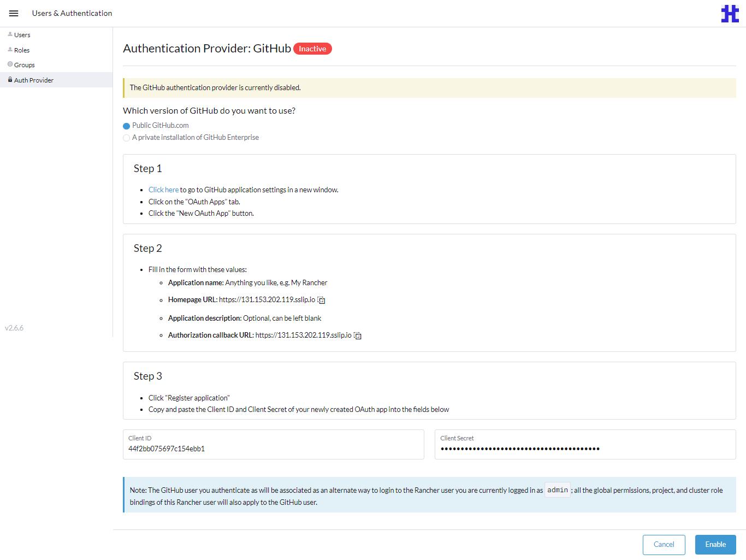Click the Users sidebar person icon
The height and width of the screenshot is (560, 746).
10,34
